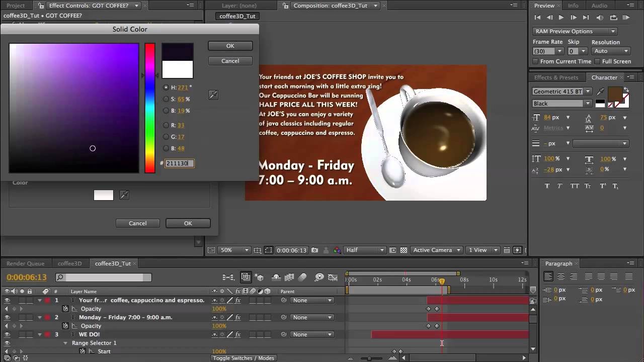
Task: Open grid and guide options
Action: tap(257, 250)
